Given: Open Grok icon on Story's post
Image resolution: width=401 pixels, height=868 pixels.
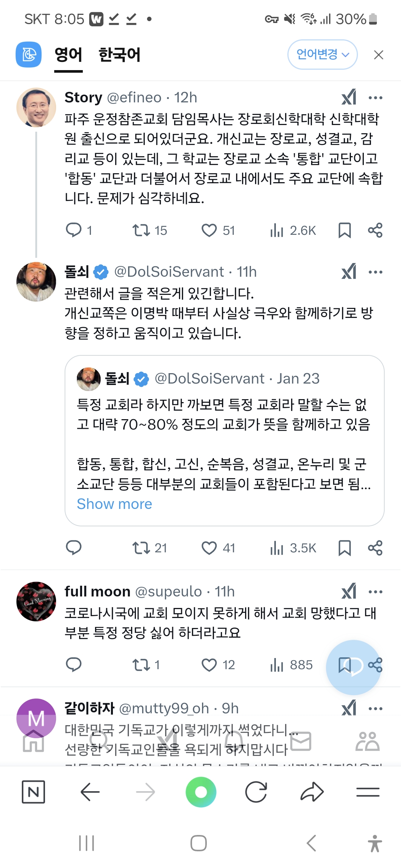Looking at the screenshot, I should (x=349, y=98).
